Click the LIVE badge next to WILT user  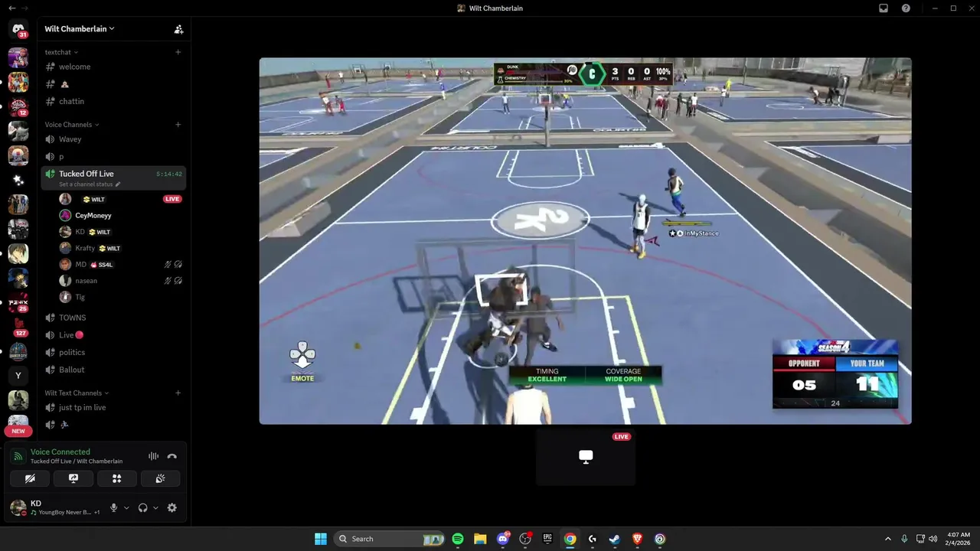click(x=172, y=199)
